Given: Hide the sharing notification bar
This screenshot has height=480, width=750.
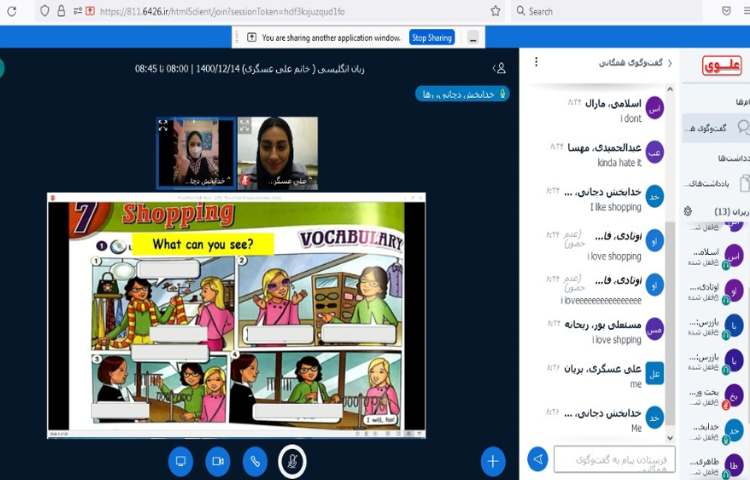Looking at the screenshot, I should 473,38.
